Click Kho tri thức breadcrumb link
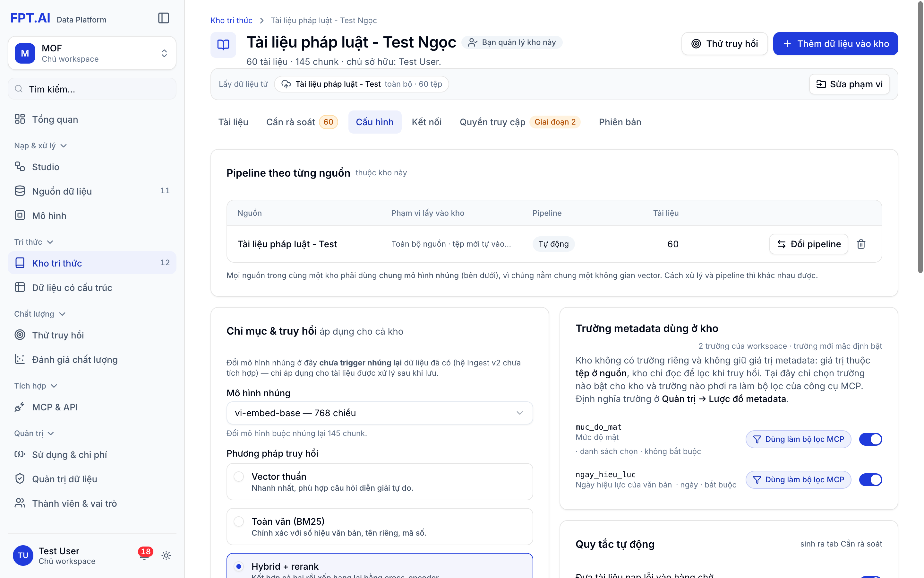This screenshot has width=924, height=578. tap(231, 20)
